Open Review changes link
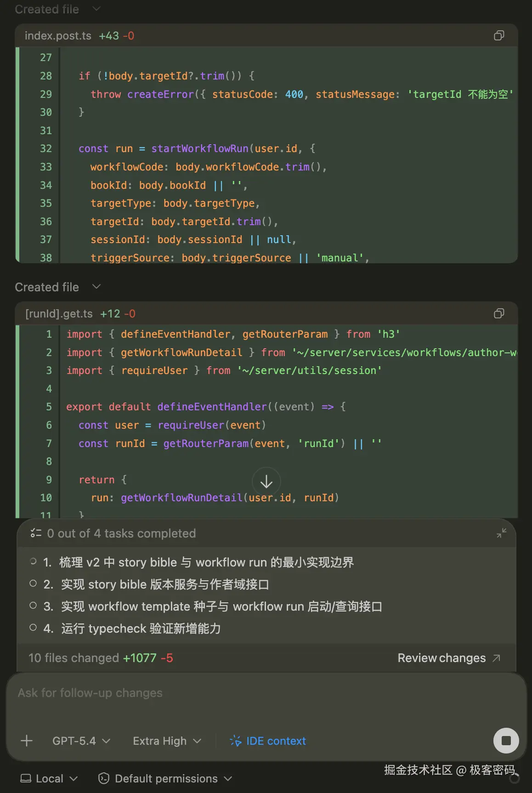The image size is (532, 793). click(x=448, y=658)
